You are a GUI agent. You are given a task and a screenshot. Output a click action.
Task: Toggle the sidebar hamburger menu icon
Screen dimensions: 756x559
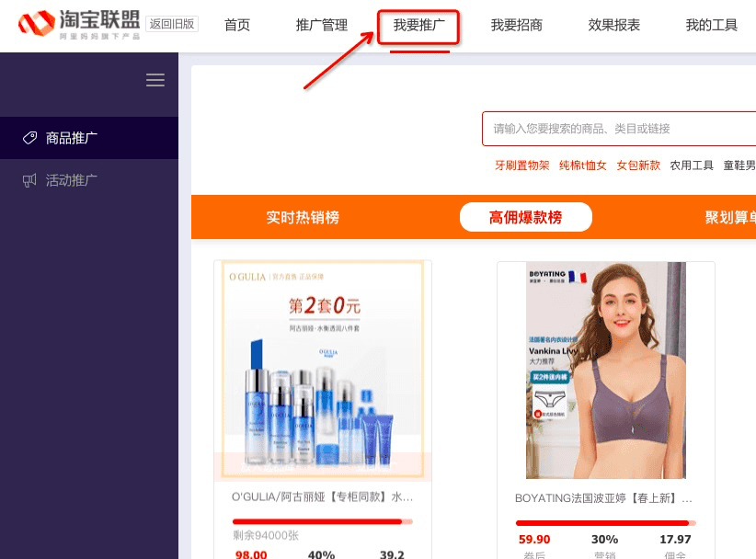(x=155, y=80)
